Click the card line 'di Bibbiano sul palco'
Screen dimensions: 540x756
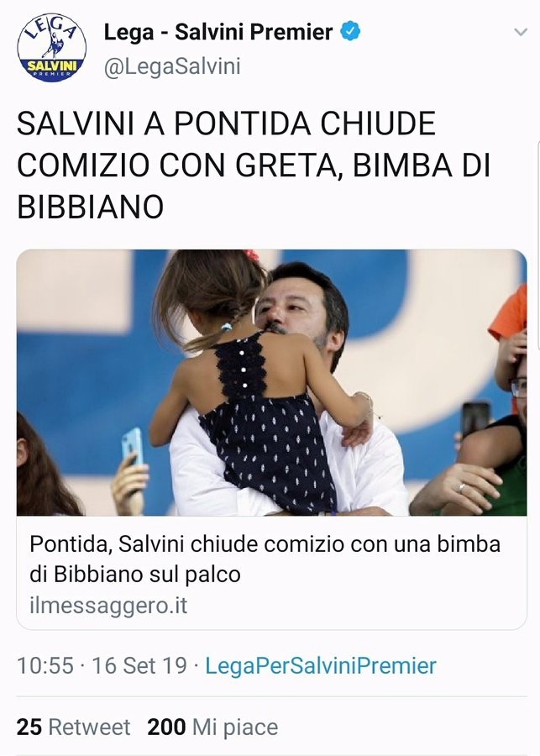tap(135, 575)
